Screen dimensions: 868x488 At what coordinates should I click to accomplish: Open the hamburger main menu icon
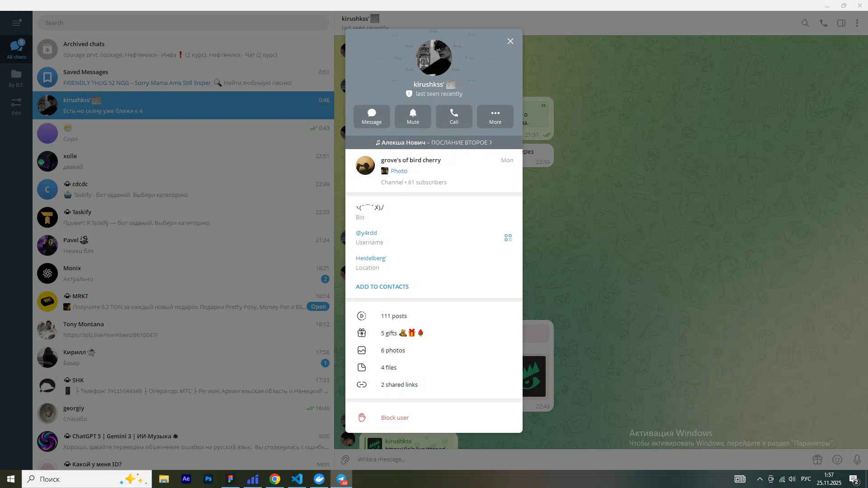tap(16, 23)
